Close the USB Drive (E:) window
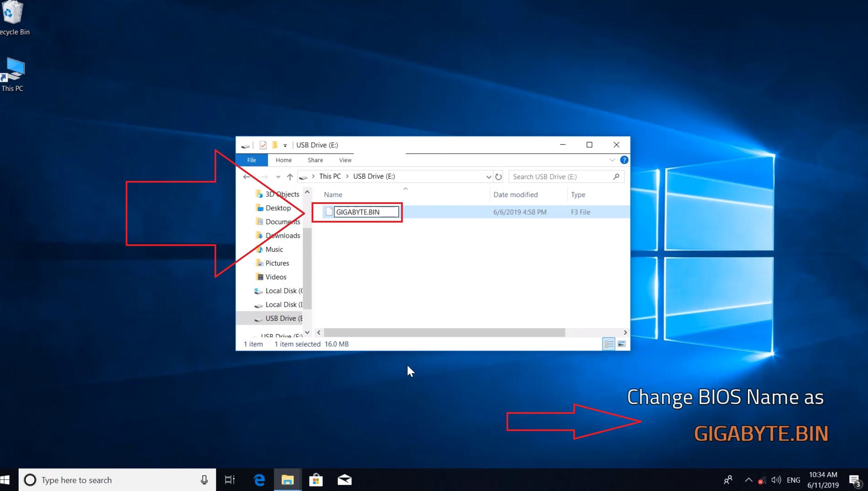 616,145
